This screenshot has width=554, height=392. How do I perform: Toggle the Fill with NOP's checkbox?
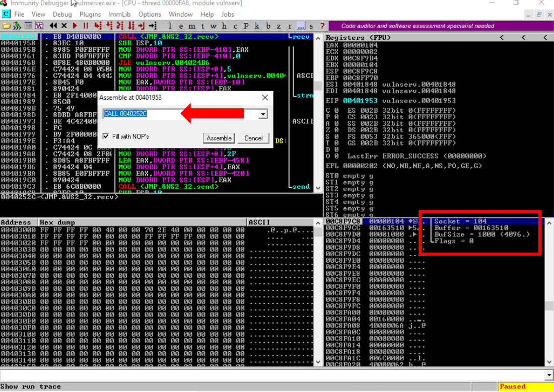click(106, 136)
